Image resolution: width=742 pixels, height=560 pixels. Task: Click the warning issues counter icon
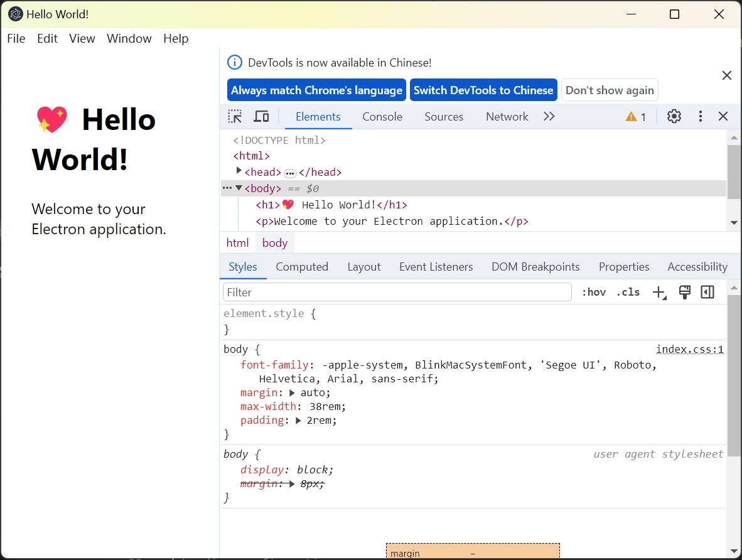[635, 117]
